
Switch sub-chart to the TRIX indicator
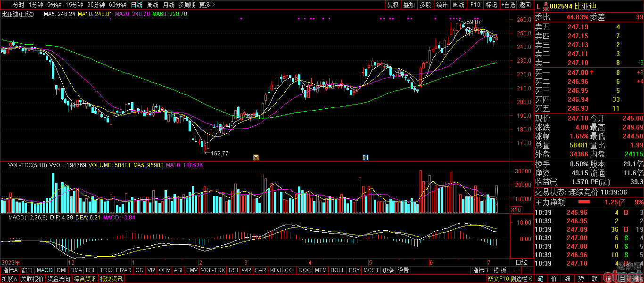[x=107, y=270]
